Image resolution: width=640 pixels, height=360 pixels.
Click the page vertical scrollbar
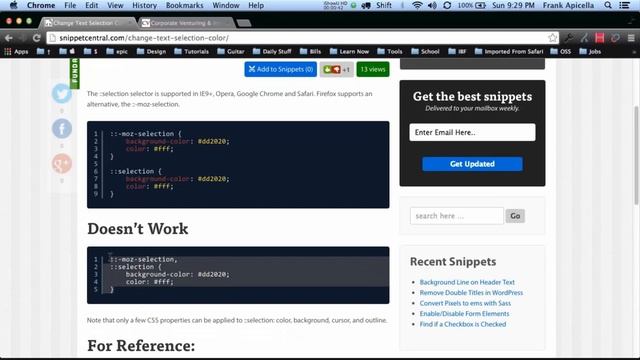pos(636,155)
